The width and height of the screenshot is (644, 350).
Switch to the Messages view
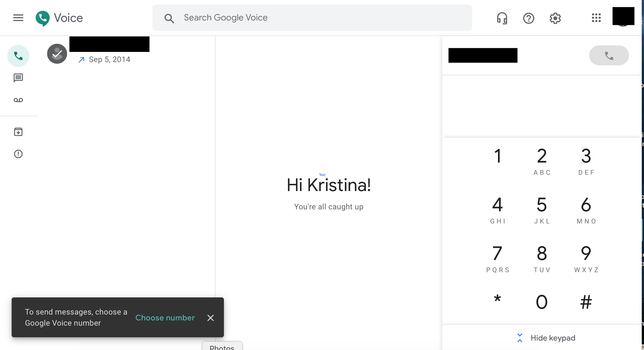[18, 78]
